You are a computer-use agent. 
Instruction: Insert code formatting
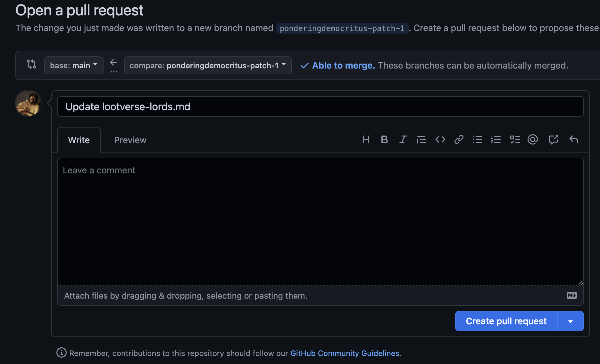[440, 139]
